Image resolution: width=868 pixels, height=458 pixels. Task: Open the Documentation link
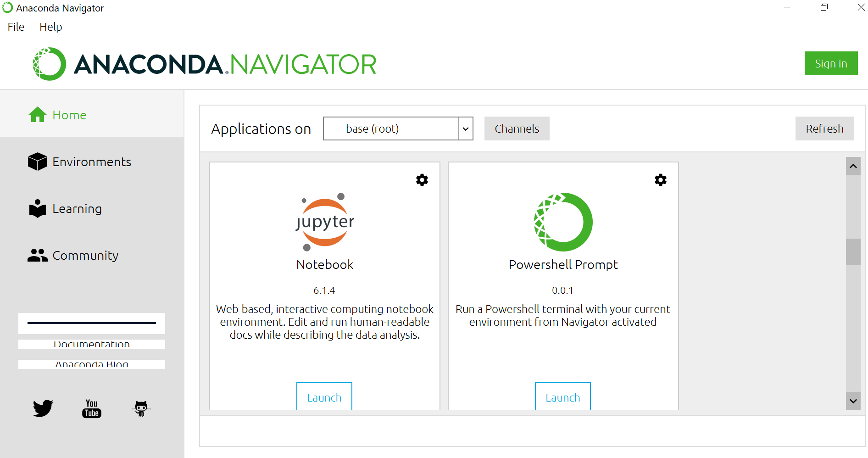click(92, 344)
